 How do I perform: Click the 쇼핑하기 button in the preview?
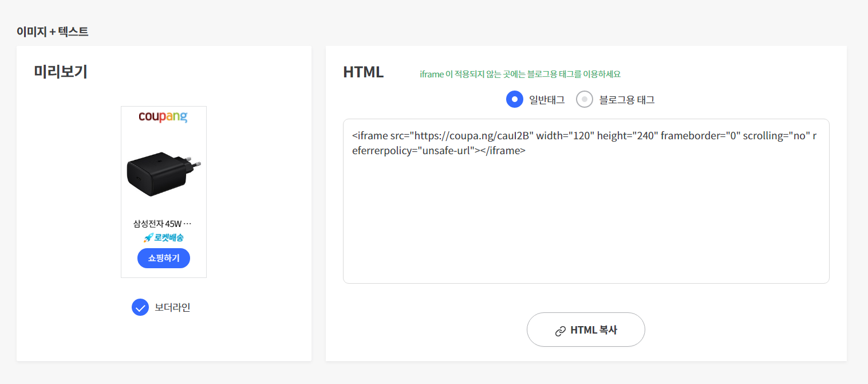coord(163,258)
